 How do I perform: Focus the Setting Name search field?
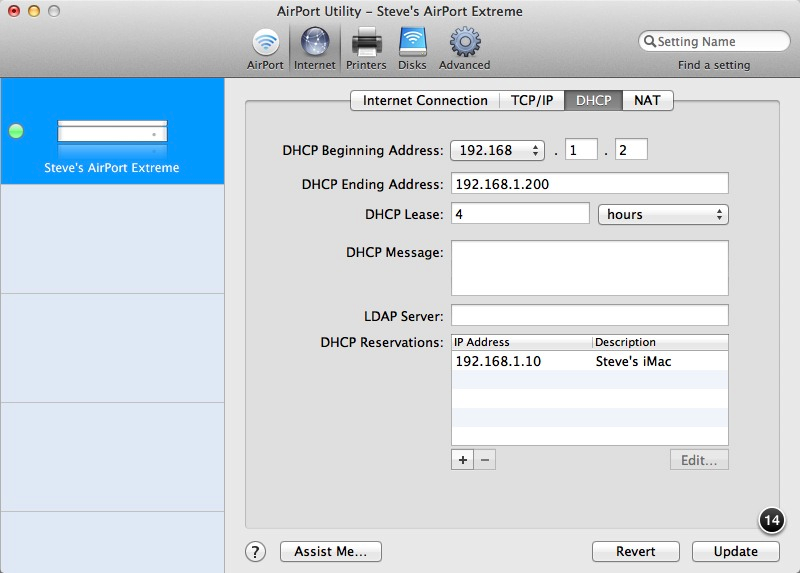[714, 41]
